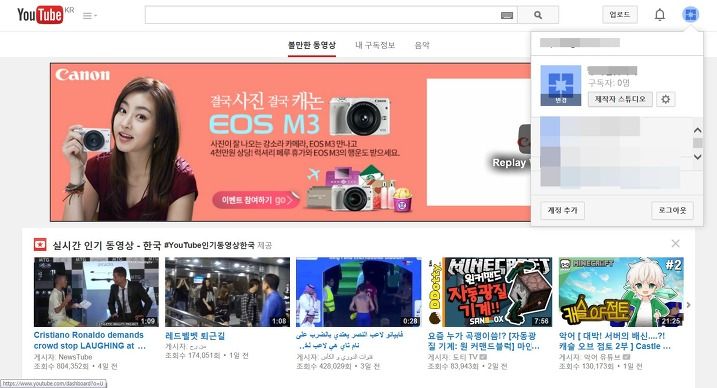The height and width of the screenshot is (388, 717).
Task: Open the Arabic football video thumbnail
Action: [358, 292]
